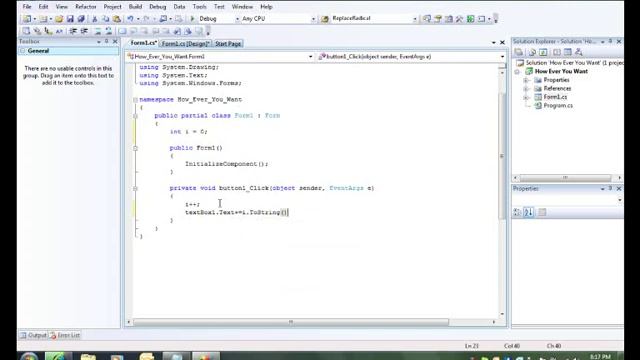Toggle auto-hide pin on Solution Explorer

611,41
